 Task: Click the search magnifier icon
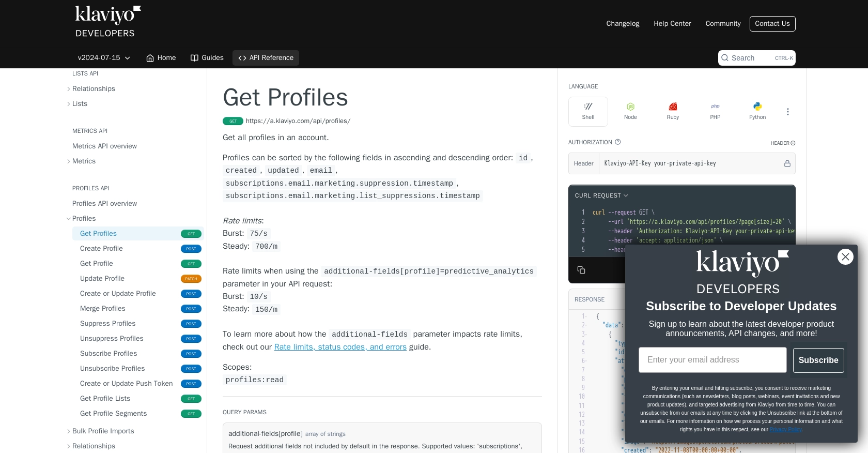pos(725,58)
